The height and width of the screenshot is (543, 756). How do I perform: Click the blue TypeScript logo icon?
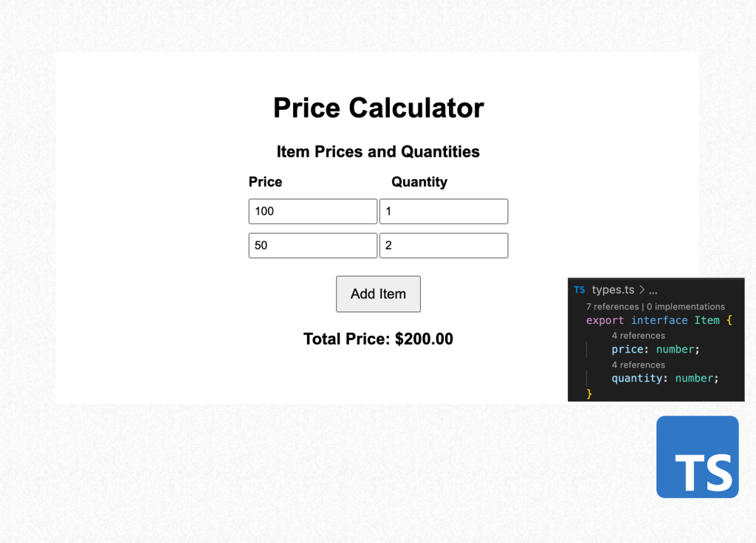(697, 457)
